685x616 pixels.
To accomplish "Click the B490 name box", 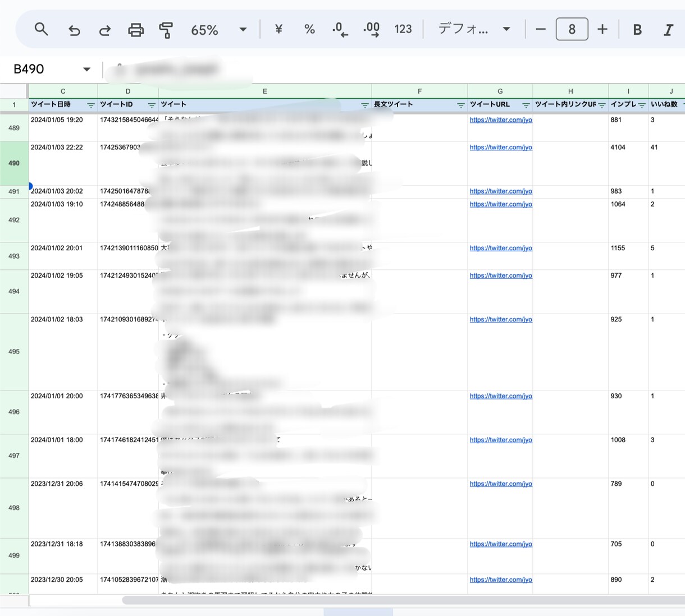I will click(x=29, y=69).
